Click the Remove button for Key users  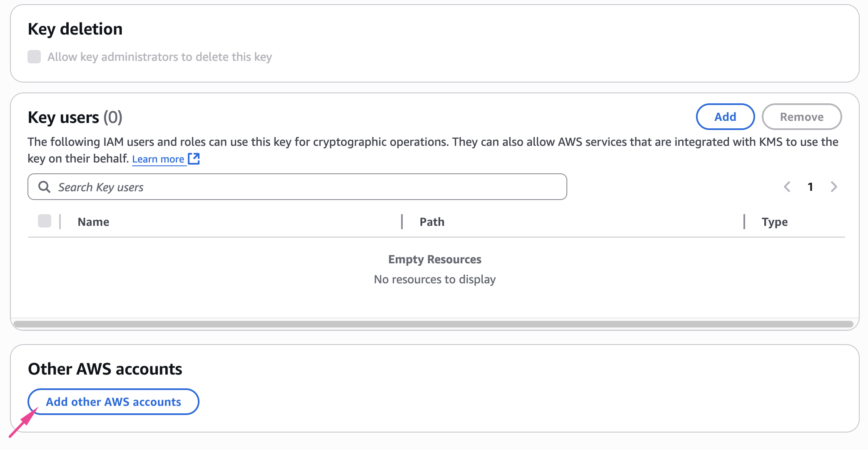click(x=801, y=117)
